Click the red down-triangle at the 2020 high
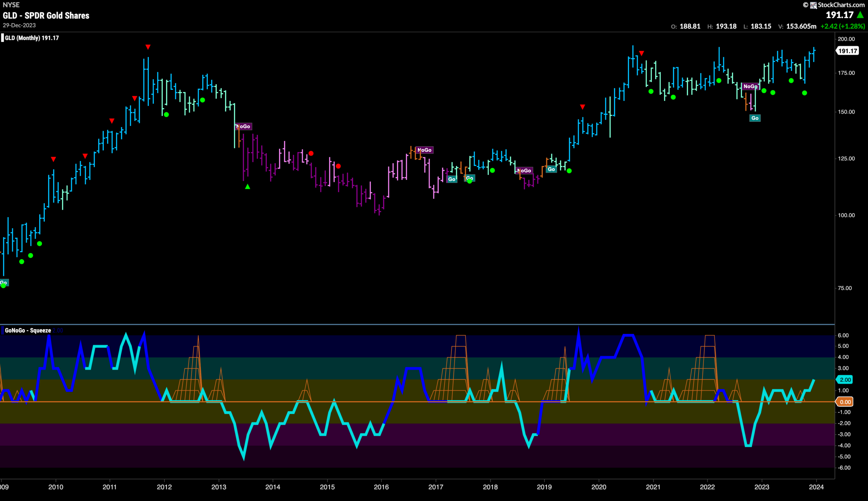 coord(642,53)
